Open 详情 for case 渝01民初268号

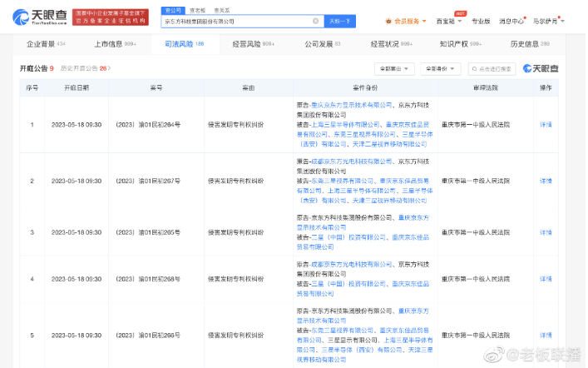point(546,279)
